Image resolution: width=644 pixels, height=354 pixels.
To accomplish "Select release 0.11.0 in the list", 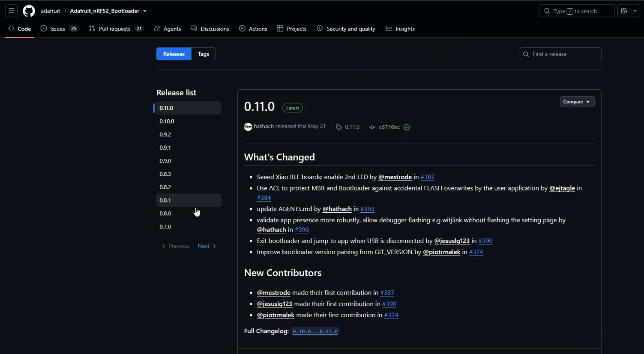I will tap(189, 108).
